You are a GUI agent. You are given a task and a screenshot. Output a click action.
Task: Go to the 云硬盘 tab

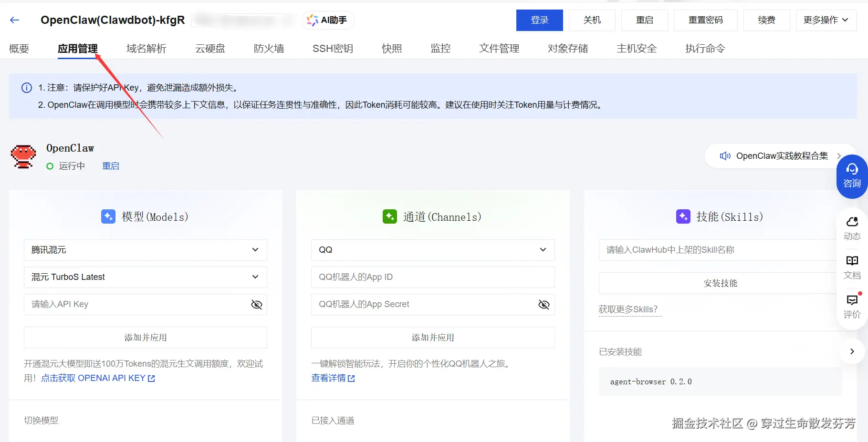pos(210,49)
